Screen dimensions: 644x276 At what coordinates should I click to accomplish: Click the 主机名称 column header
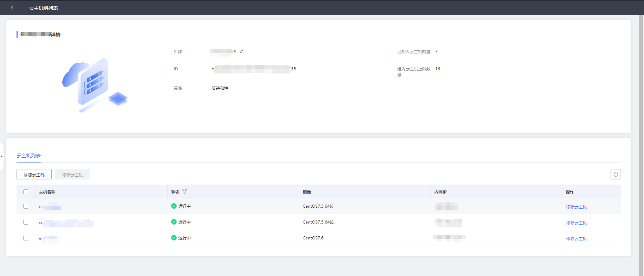pos(47,192)
